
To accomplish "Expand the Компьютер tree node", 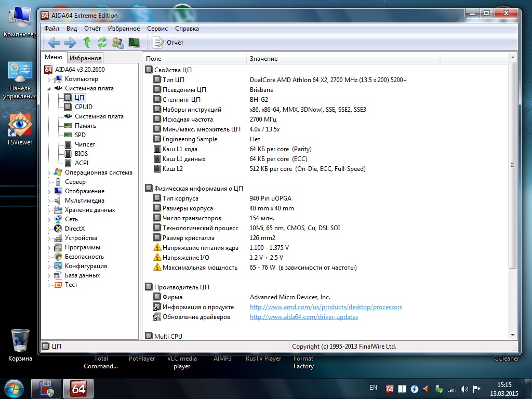I will click(x=49, y=79).
